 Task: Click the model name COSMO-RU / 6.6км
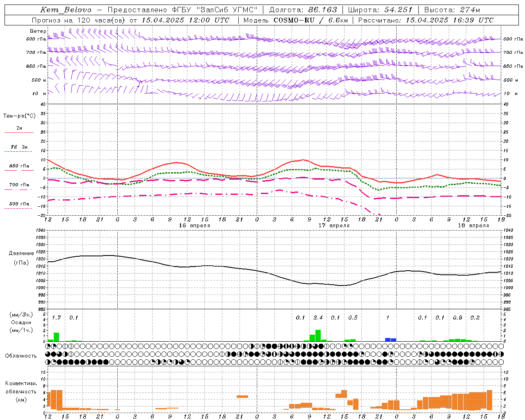(x=311, y=20)
